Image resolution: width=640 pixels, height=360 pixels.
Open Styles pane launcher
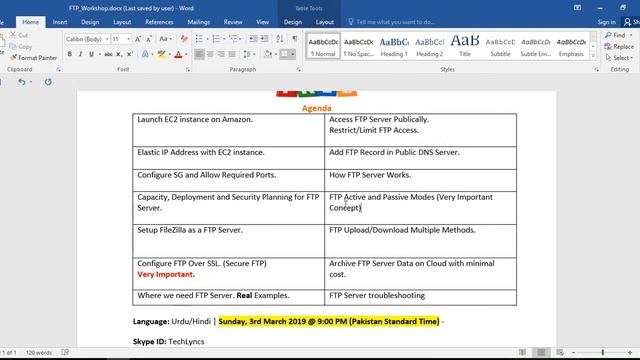[596, 70]
